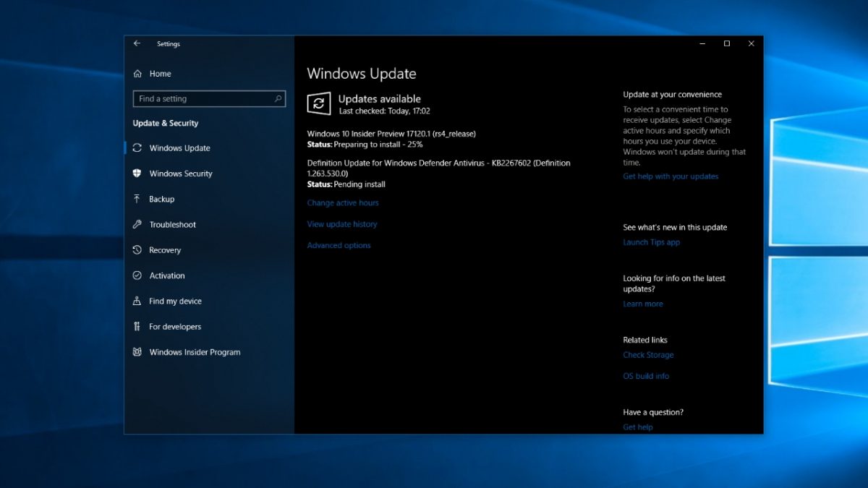The image size is (868, 488).
Task: Launch the Tips app
Action: 651,241
